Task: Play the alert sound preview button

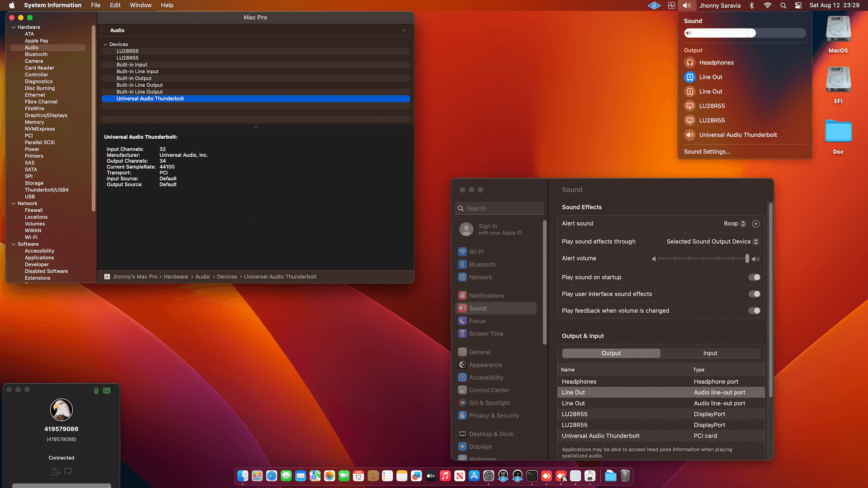Action: pyautogui.click(x=755, y=224)
